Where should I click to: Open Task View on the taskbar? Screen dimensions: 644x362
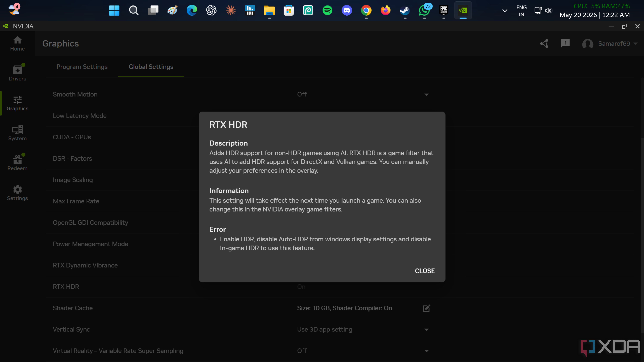click(x=153, y=10)
